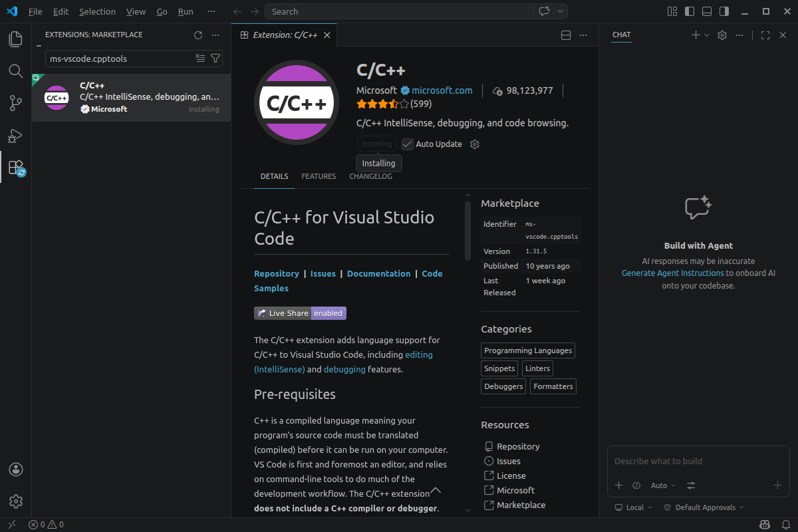Navigate back with arrow in title bar
Screen dimensions: 798x532
point(238,11)
